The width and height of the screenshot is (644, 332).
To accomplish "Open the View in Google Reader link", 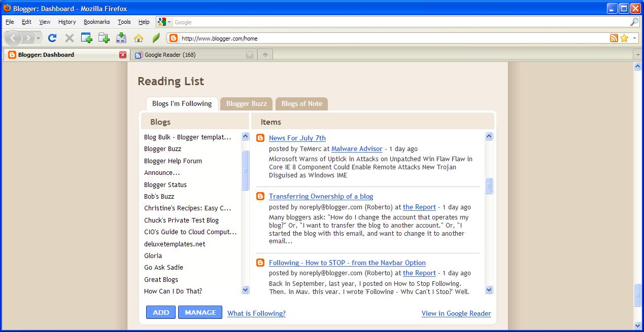I will coord(456,313).
